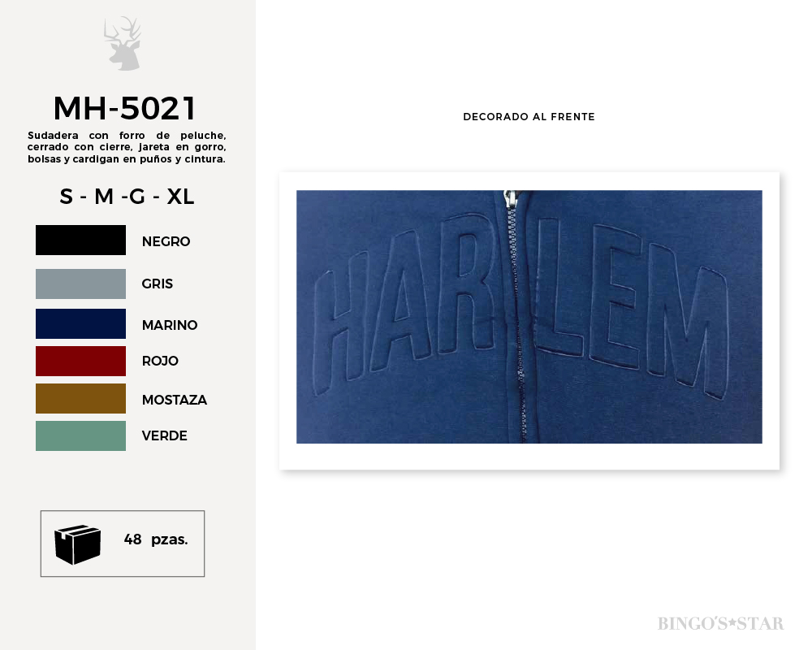This screenshot has width=812, height=650.
Task: Select the GRIS gray color swatch
Action: click(x=80, y=284)
